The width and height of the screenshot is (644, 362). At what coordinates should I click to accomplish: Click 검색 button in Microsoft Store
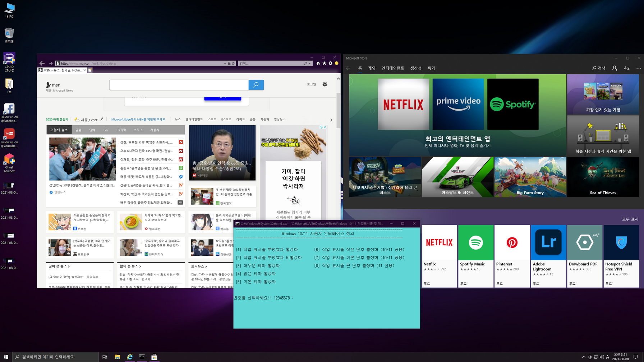(599, 68)
